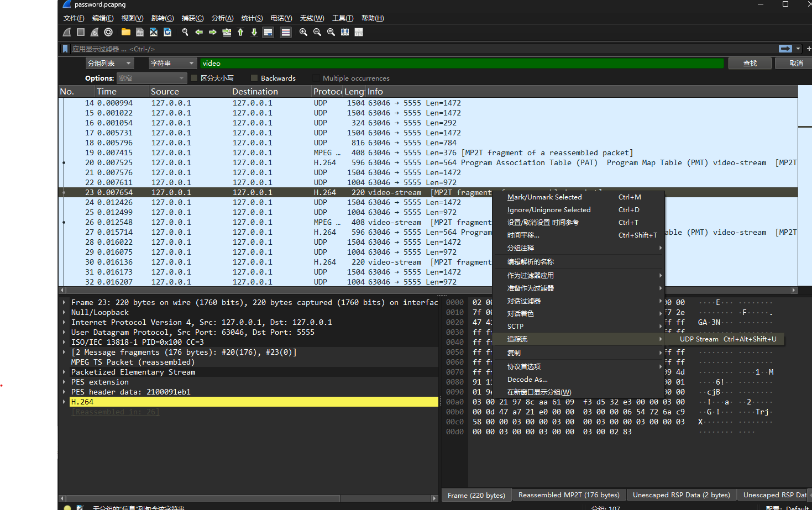Expand 2 Message fragments node

click(x=64, y=352)
